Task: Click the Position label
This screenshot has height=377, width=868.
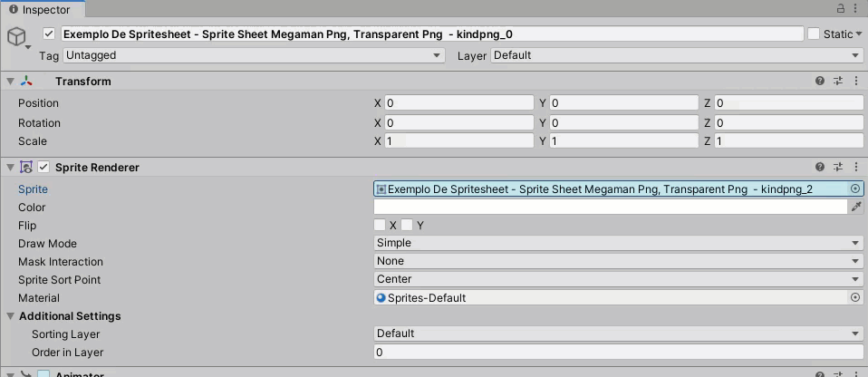Action: pos(38,103)
